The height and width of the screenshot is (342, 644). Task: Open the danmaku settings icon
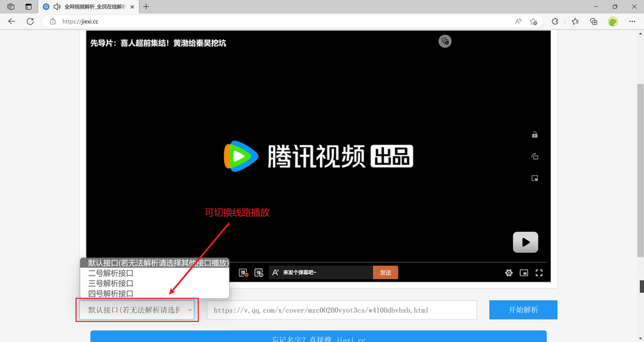[x=259, y=273]
